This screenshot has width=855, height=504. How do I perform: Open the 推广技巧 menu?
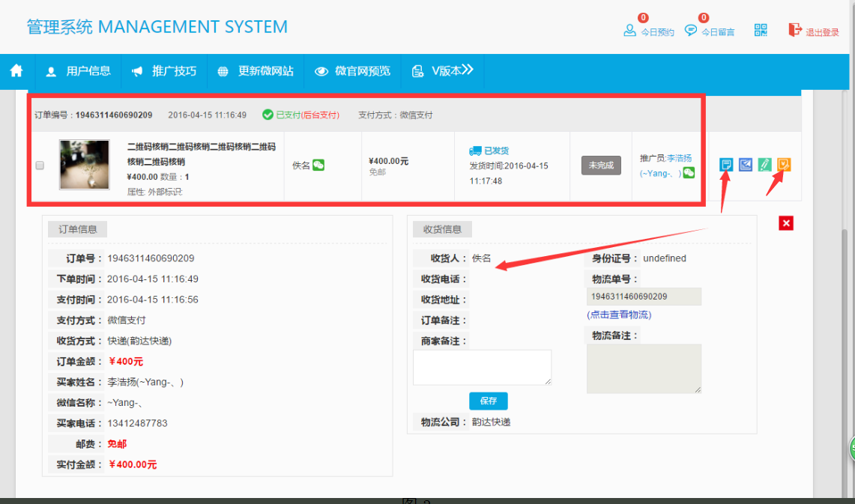click(164, 71)
